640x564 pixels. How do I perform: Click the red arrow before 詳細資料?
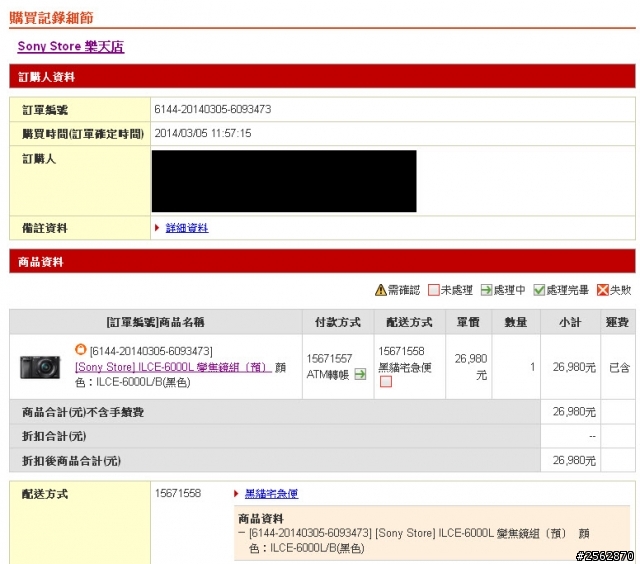coord(157,228)
